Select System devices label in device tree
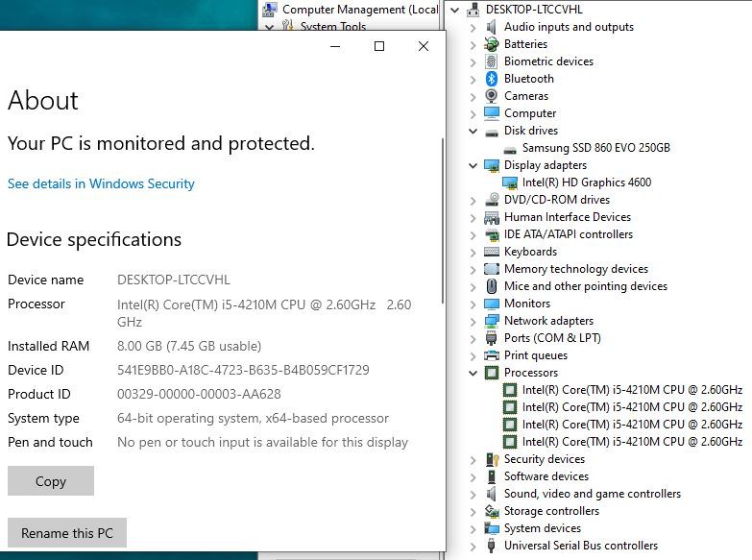The height and width of the screenshot is (560, 752). tap(543, 528)
